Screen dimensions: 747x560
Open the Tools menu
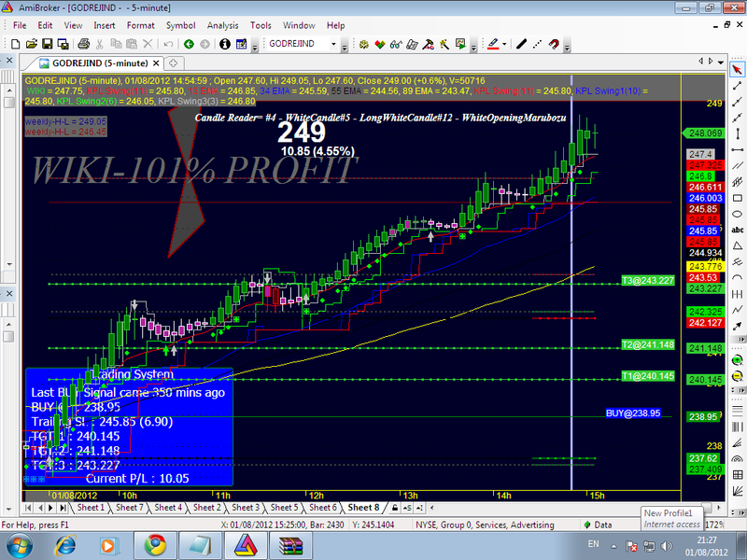click(261, 25)
